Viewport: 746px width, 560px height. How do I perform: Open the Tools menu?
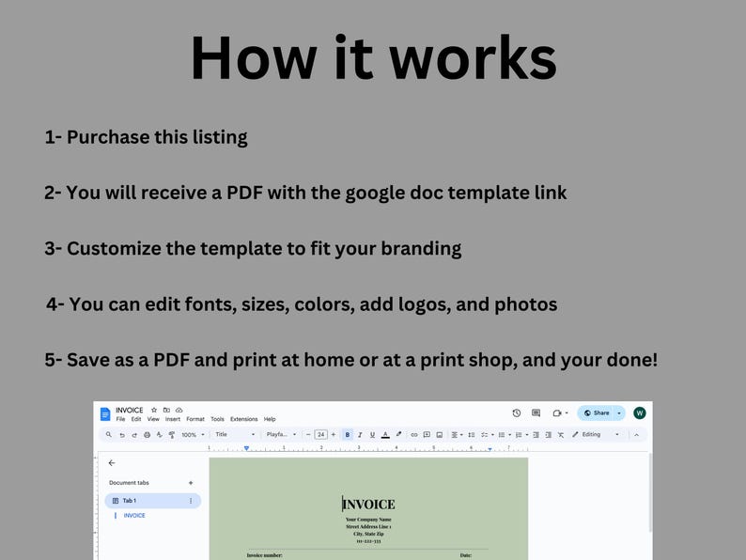217,419
